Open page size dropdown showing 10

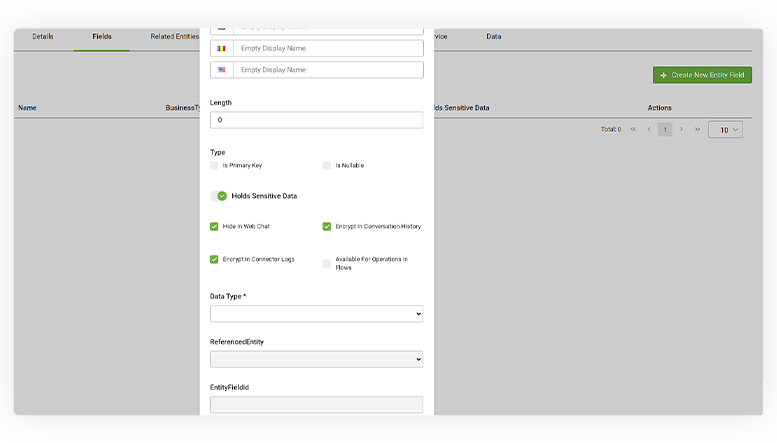tap(724, 129)
